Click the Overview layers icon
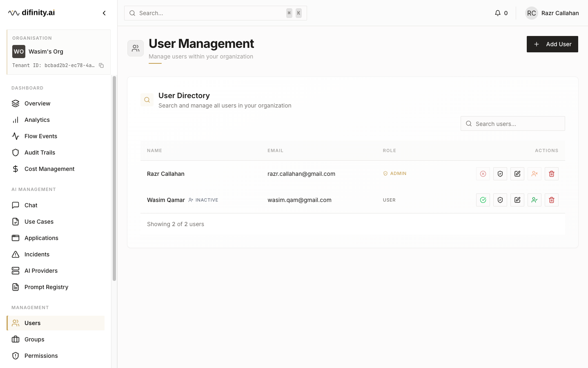The height and width of the screenshot is (368, 588). [x=16, y=103]
